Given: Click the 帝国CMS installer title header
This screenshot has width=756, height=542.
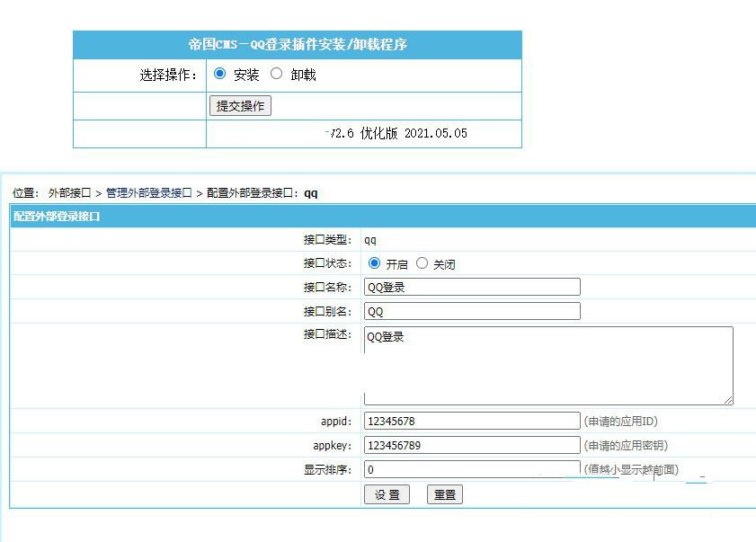Looking at the screenshot, I should [298, 44].
